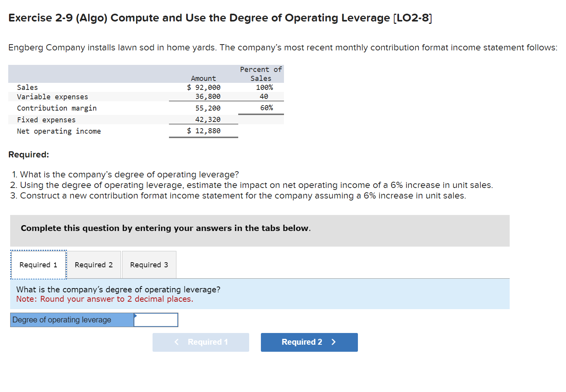Click the disabled Required 1 navigation button
This screenshot has width=566, height=392.
click(x=200, y=342)
